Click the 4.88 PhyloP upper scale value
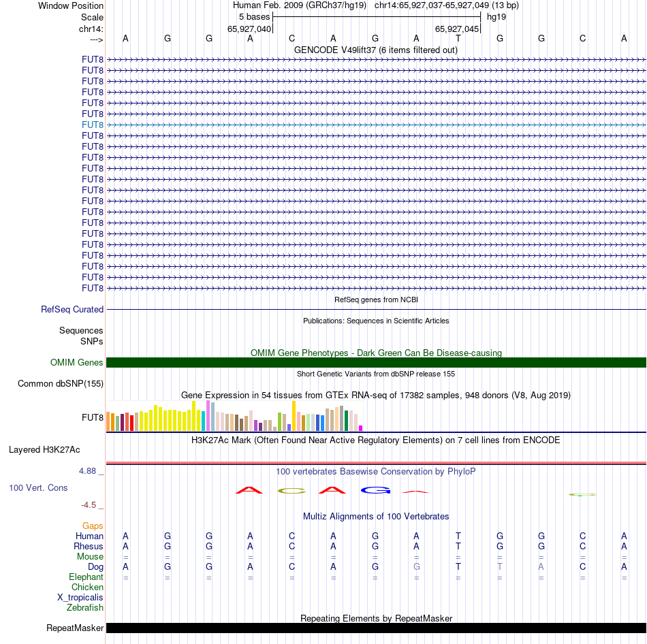Image resolution: width=647 pixels, height=644 pixels. pos(87,470)
